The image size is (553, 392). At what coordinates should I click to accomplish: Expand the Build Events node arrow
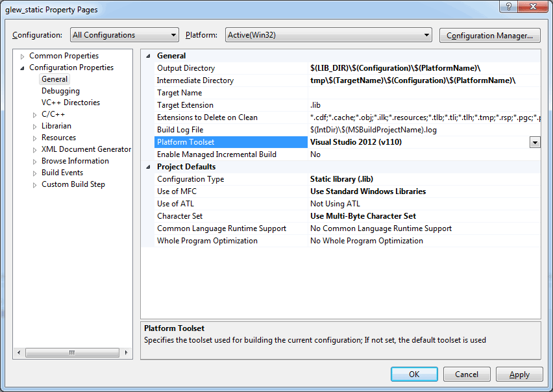(34, 173)
